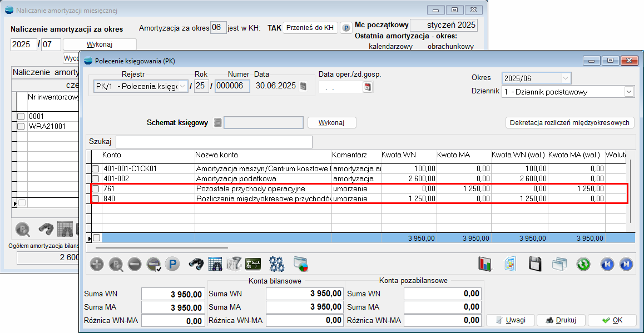Tick checkbox for account 840 row

pos(96,199)
